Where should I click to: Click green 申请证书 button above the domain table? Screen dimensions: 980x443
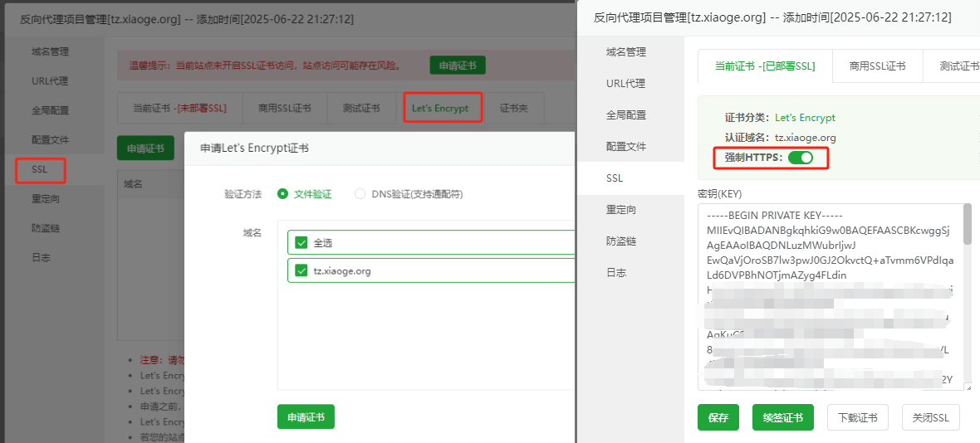(145, 148)
